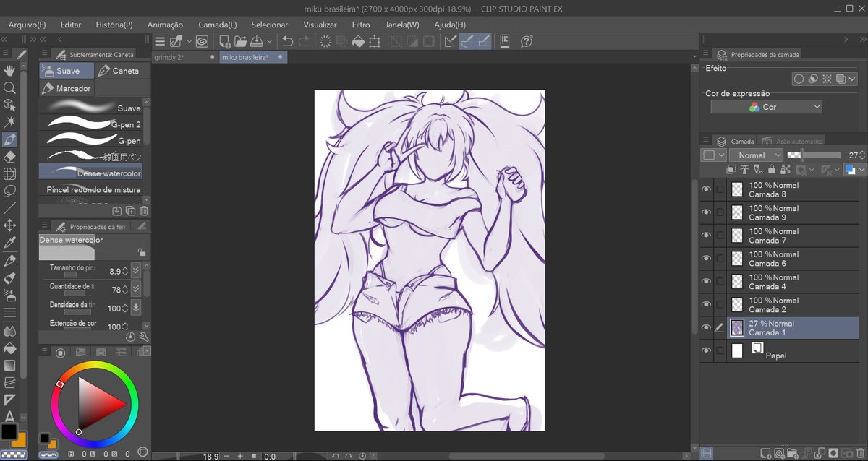
Task: Choose Pincel redondo de mistura brush
Action: 90,189
